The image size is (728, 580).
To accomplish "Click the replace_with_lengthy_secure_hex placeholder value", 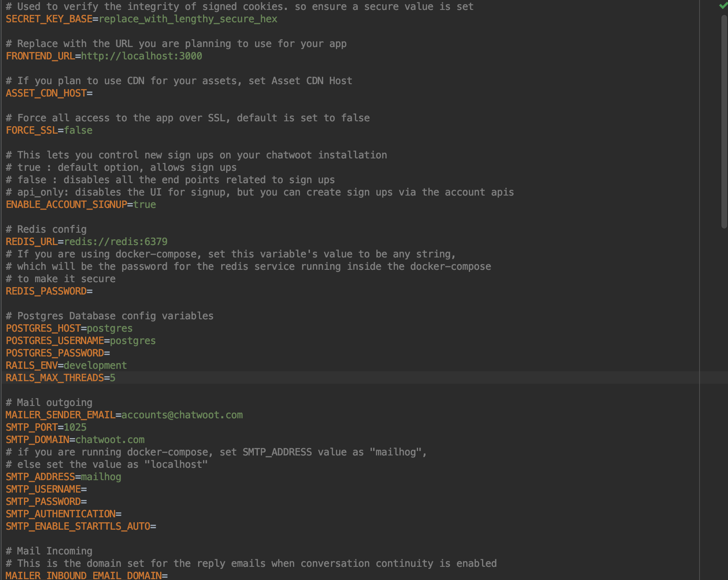I will [x=188, y=19].
